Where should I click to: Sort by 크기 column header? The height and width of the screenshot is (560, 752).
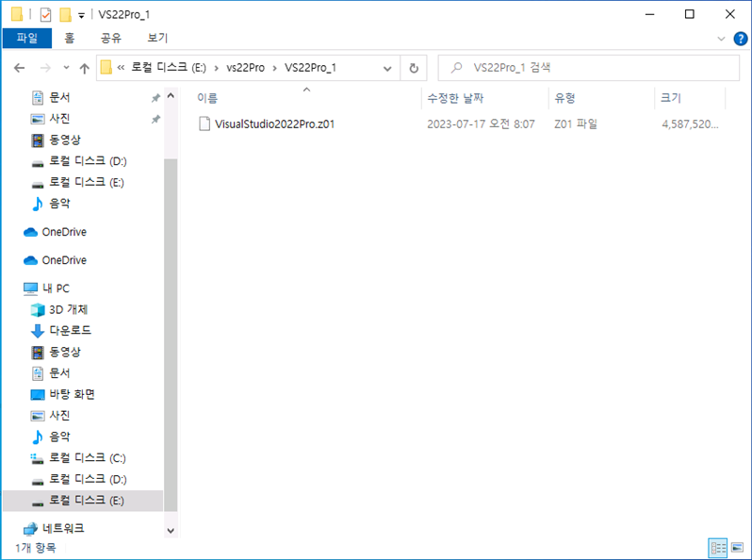coord(670,98)
